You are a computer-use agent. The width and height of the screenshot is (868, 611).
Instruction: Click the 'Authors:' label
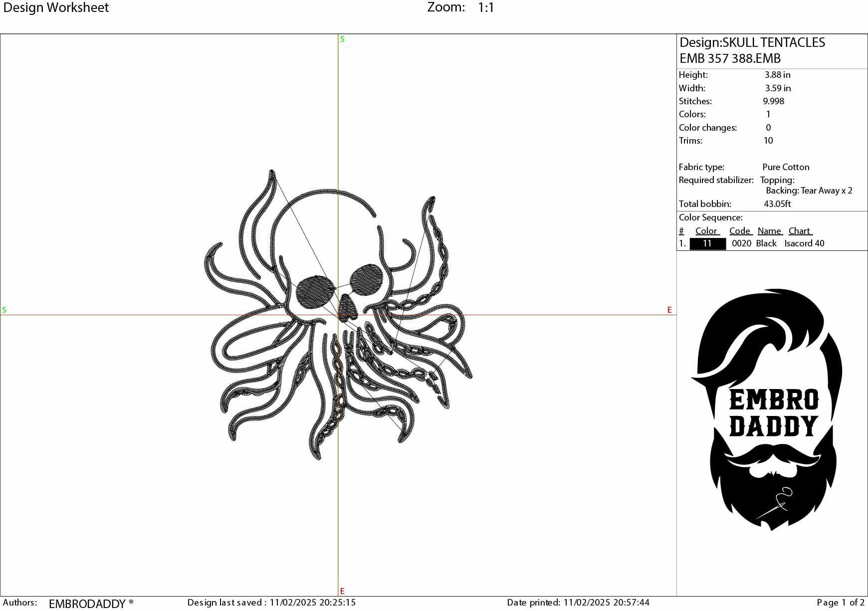pos(20,603)
